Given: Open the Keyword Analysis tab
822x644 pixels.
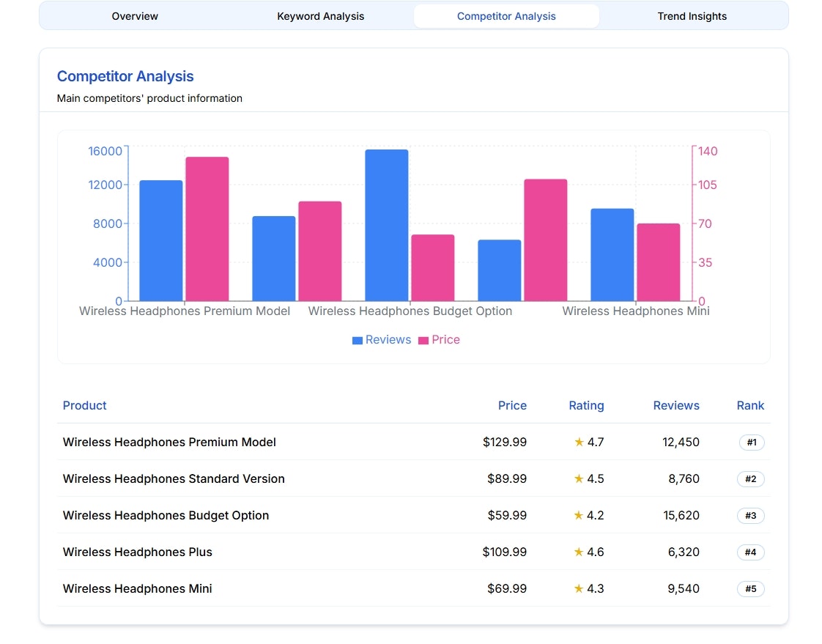Looking at the screenshot, I should click(320, 16).
